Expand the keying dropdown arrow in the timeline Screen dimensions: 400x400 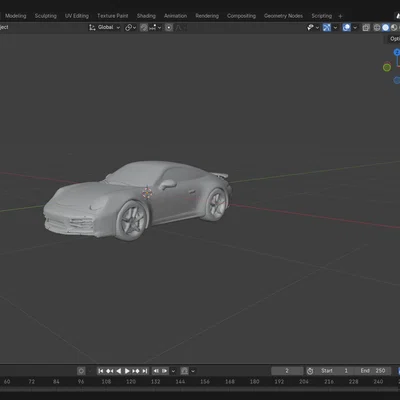[193, 371]
